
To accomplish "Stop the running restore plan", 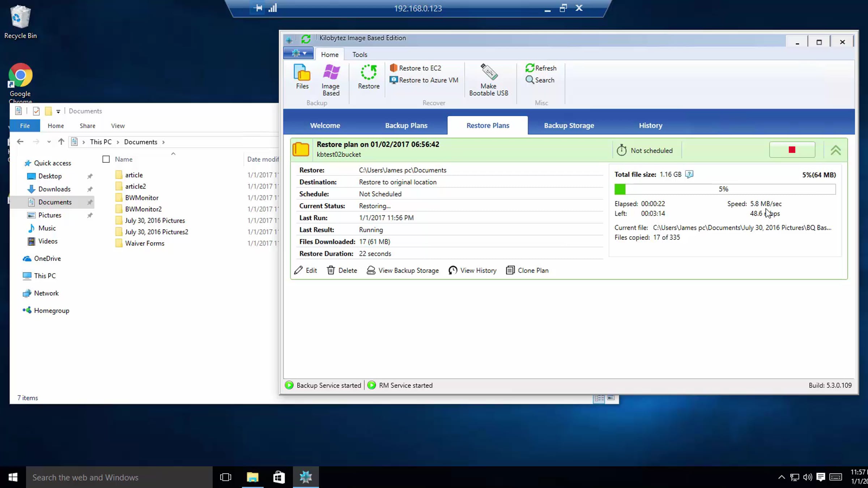I will 792,150.
